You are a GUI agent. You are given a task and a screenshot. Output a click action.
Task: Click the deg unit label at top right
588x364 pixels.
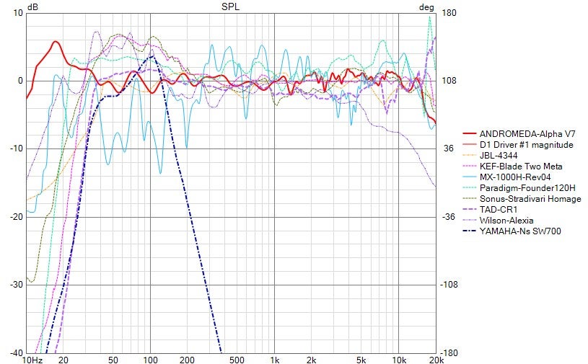[x=427, y=6]
